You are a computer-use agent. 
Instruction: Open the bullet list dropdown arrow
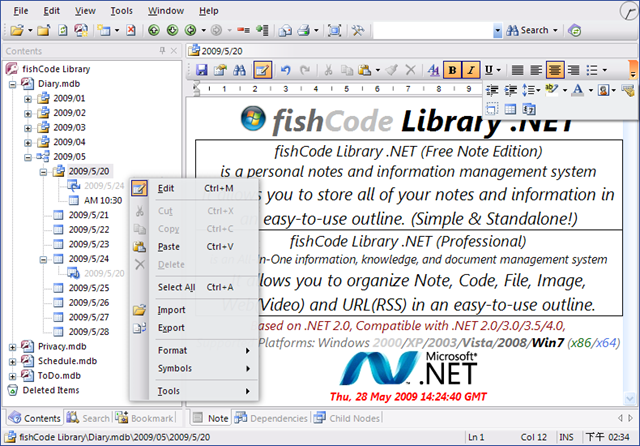(x=604, y=70)
